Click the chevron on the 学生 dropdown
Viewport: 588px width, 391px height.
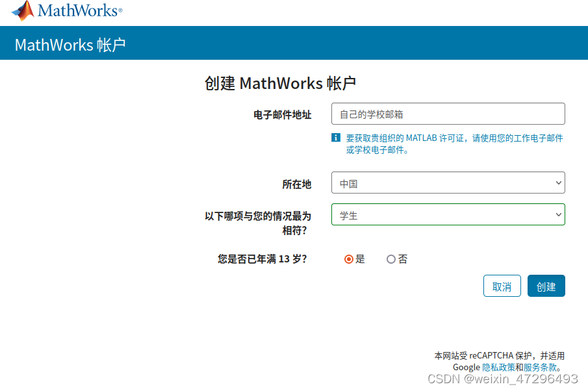point(559,214)
